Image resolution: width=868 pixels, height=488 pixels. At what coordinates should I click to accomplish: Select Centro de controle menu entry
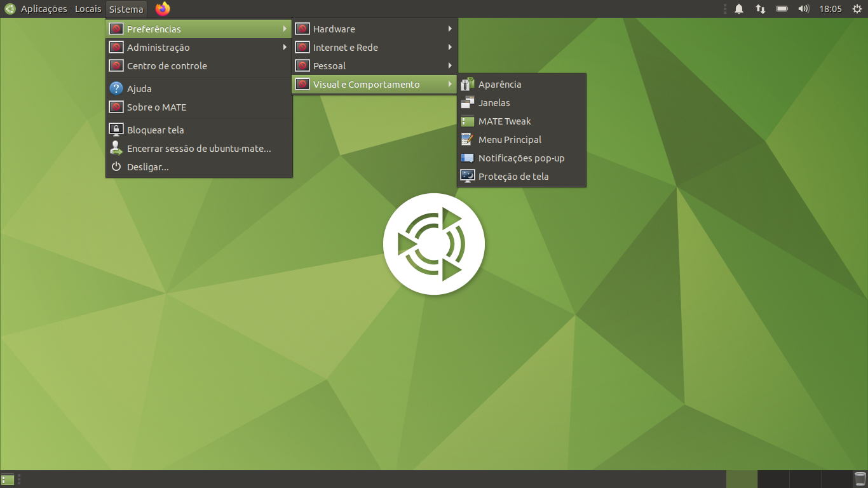tap(199, 66)
